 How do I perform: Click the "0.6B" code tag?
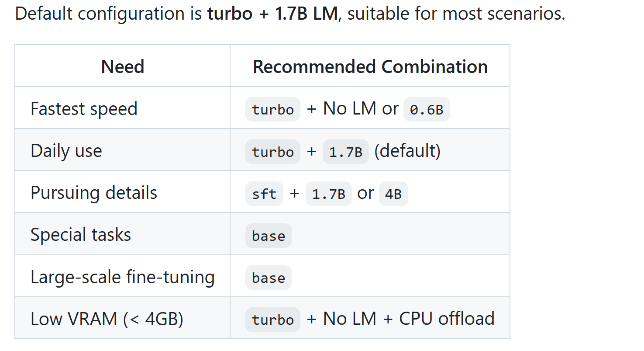pyautogui.click(x=426, y=109)
